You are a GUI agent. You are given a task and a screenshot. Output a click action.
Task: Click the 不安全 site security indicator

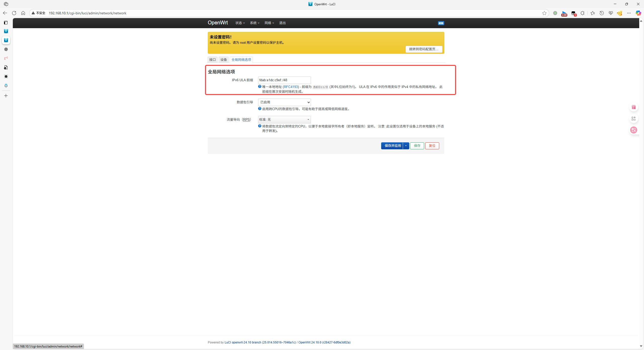[x=38, y=13]
